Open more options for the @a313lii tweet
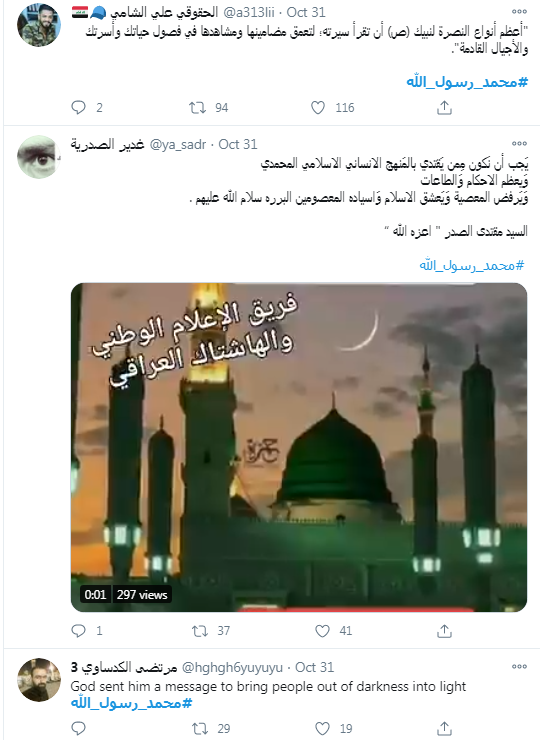 519,11
